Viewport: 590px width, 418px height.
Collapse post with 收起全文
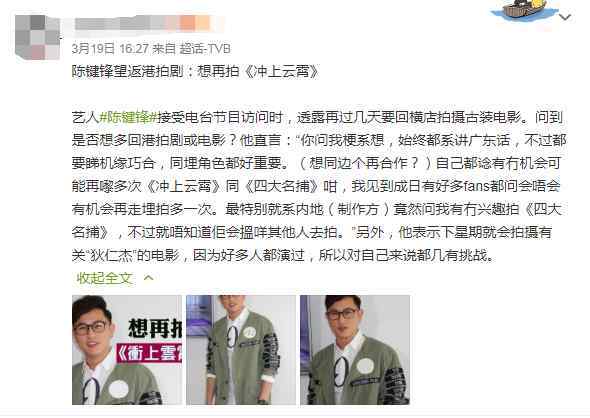[x=104, y=278]
